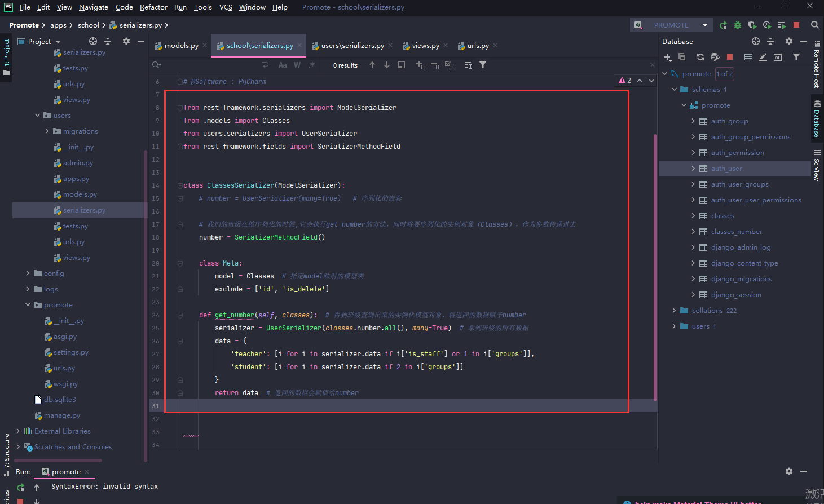The width and height of the screenshot is (824, 504).
Task: Expand the migrations folder
Action: pos(47,131)
